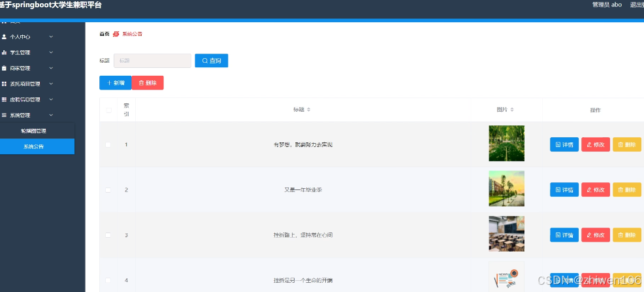Expand the 个人中心 menu chevron
644x292 pixels.
pyautogui.click(x=51, y=37)
